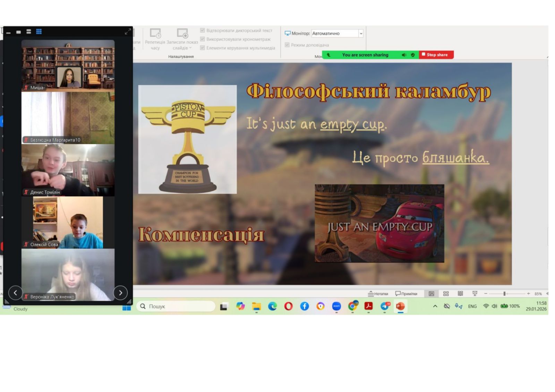Expand the Zoom video panel to fullscreen
Screen dimensions: 555x392
(128, 32)
